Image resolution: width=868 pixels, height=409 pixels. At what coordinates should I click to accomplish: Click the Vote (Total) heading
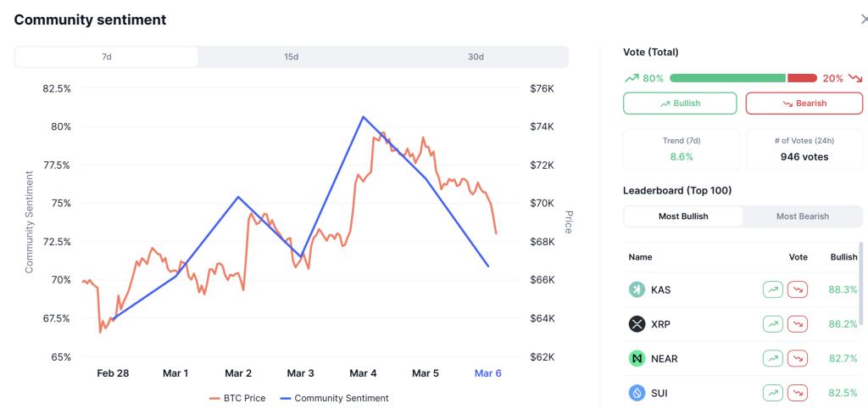[651, 52]
